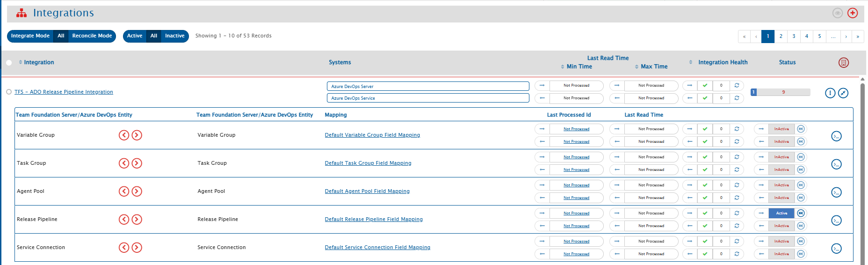Toggle the select-all circle in table header

[9, 63]
